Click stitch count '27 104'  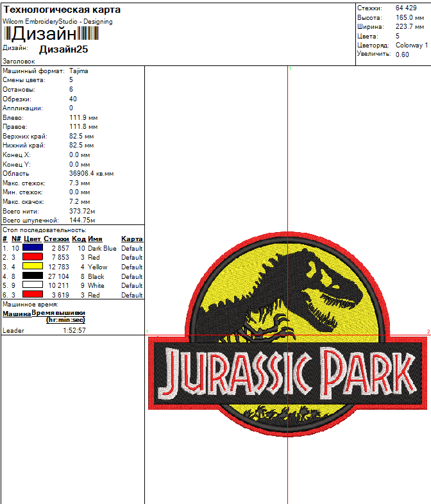58,276
